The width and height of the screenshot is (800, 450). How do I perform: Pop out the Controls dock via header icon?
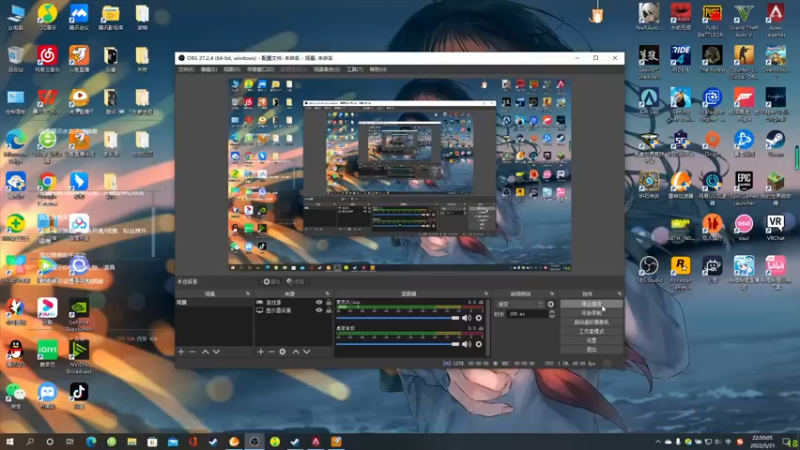619,294
